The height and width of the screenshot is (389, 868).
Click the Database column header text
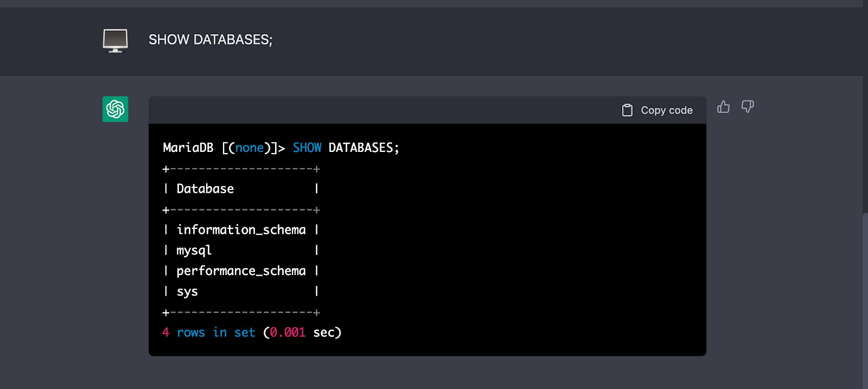[205, 189]
